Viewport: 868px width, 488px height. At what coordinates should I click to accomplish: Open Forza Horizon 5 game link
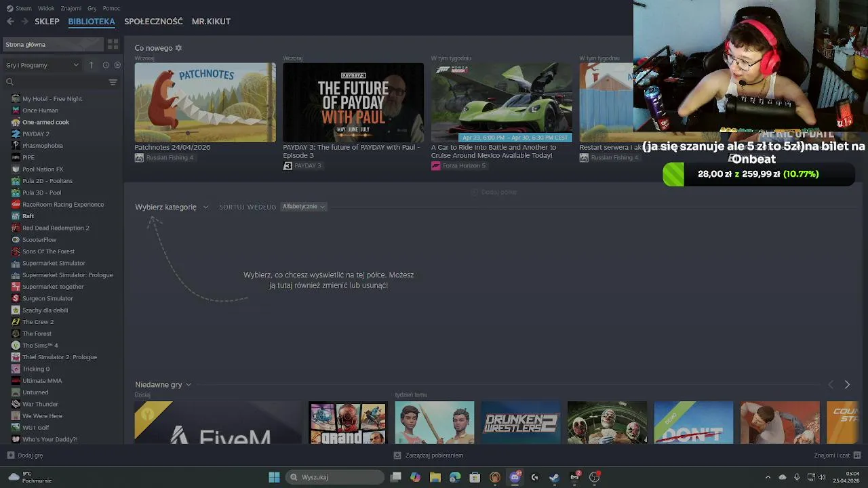click(x=458, y=166)
